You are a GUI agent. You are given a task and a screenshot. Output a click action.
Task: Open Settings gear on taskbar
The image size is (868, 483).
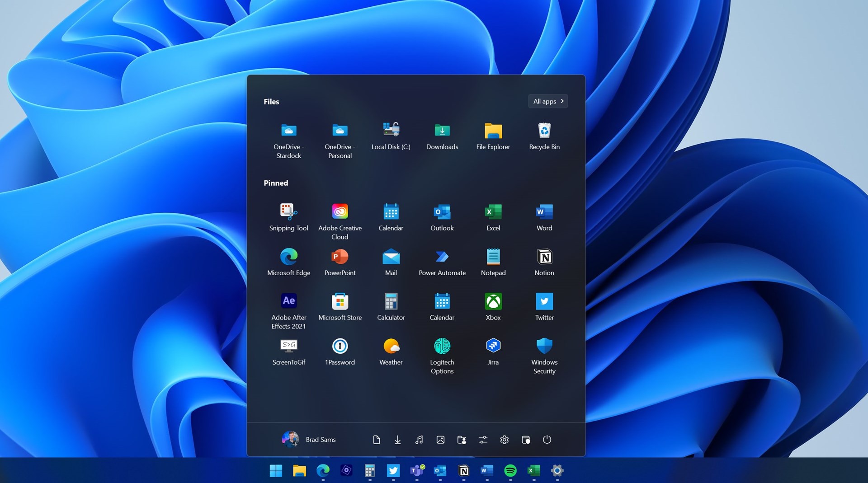pos(557,471)
